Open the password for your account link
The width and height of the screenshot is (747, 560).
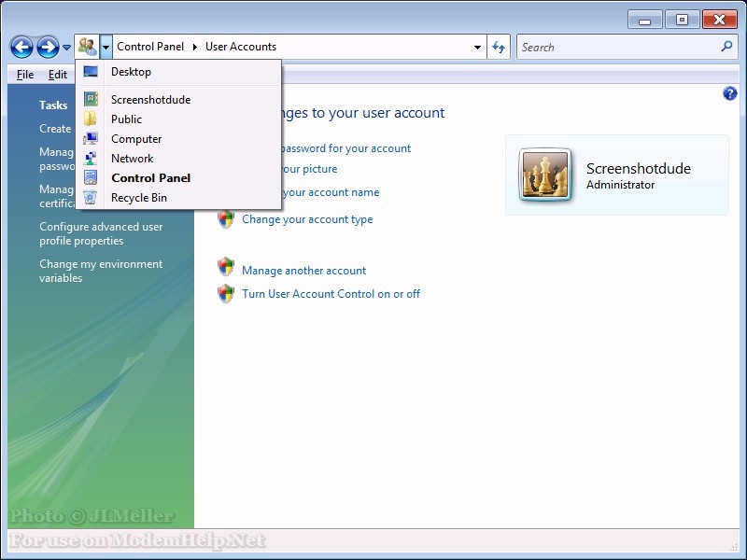tap(345, 148)
